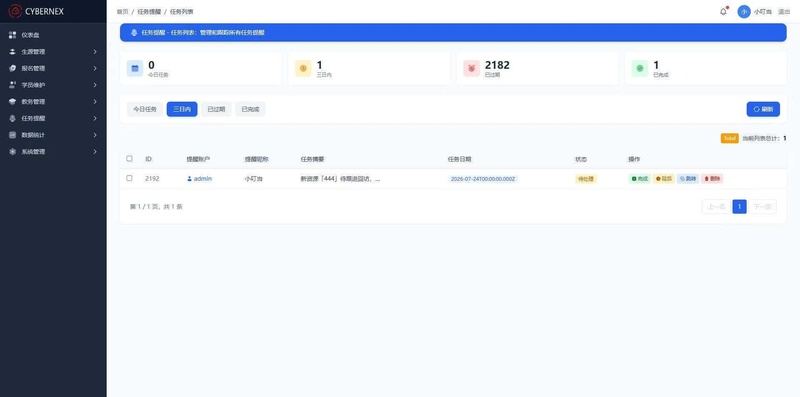The height and width of the screenshot is (397, 800).
Task: Click the task summary 新资源「444」
Action: pyautogui.click(x=340, y=179)
